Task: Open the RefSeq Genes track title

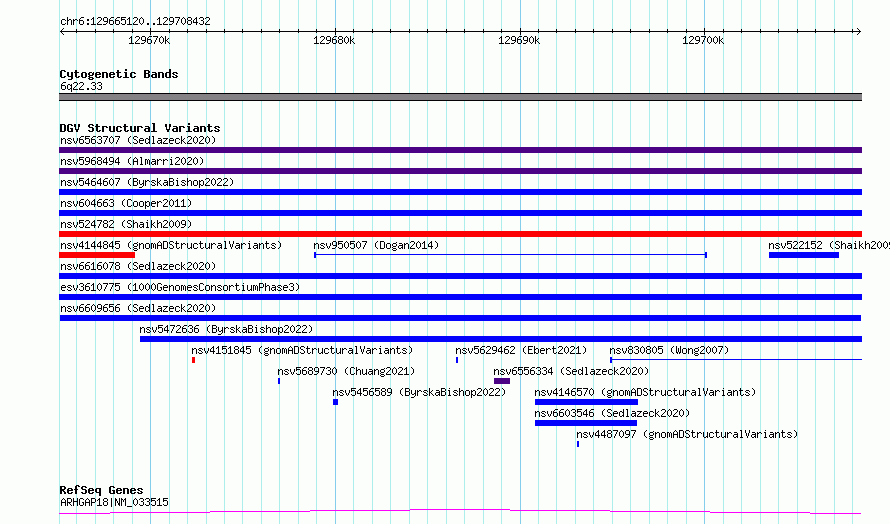Action: [x=101, y=490]
